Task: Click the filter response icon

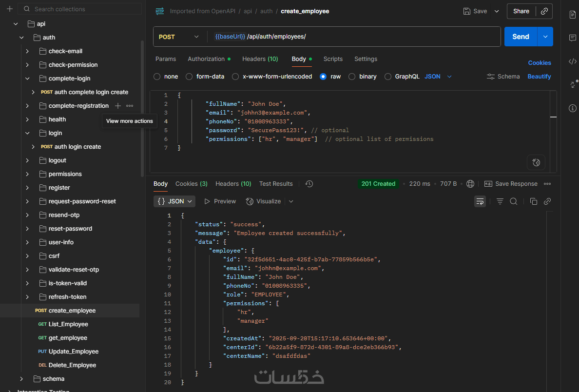Action: click(x=500, y=201)
